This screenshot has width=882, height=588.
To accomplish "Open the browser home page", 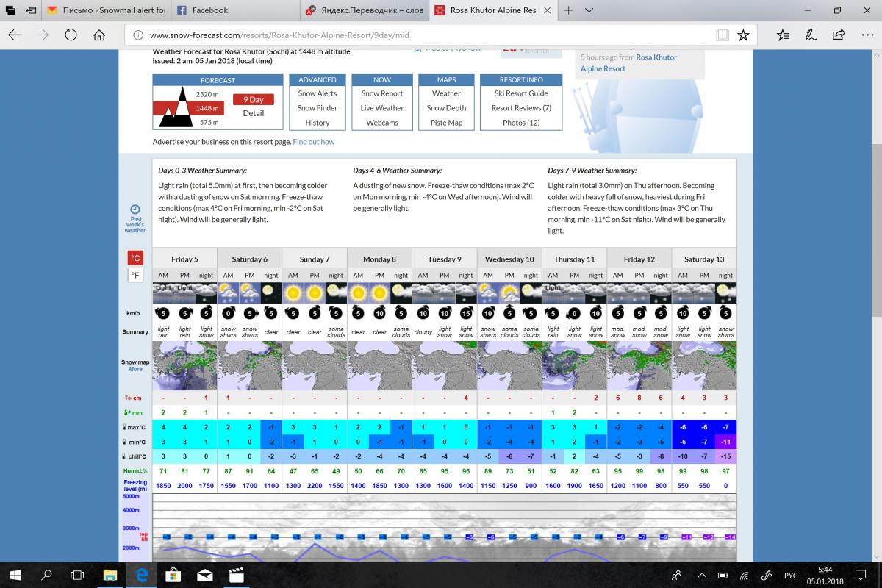I will click(99, 35).
